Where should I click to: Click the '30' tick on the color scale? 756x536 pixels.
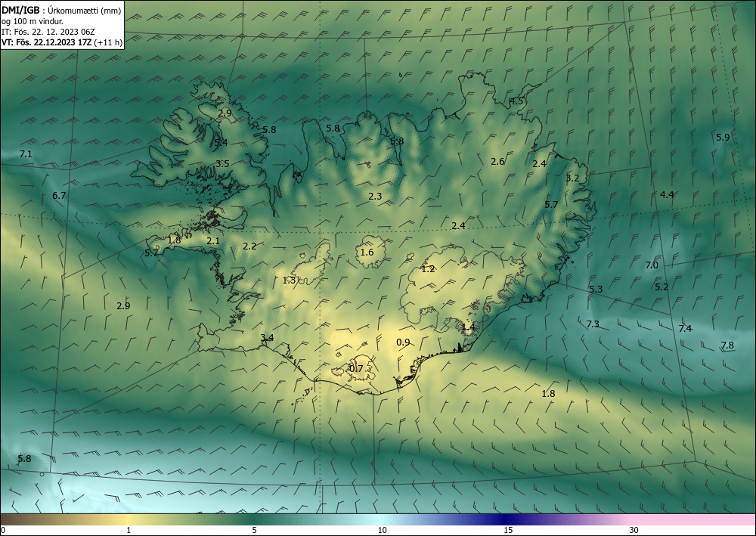tap(634, 530)
